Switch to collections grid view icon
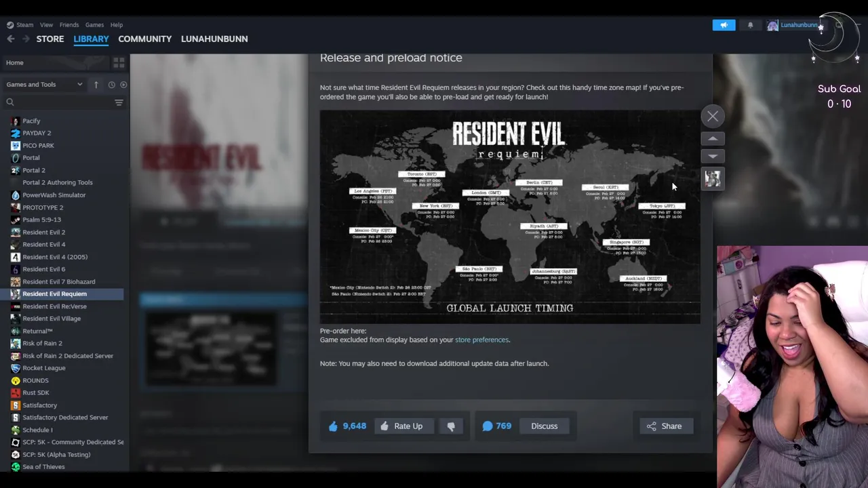The image size is (868, 488). tap(119, 62)
